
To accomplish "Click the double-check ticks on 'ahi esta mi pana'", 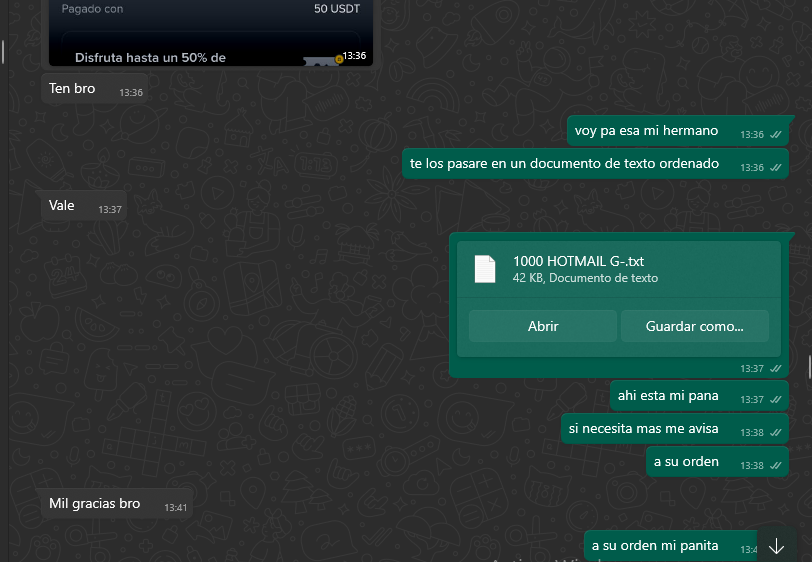I will pyautogui.click(x=775, y=400).
